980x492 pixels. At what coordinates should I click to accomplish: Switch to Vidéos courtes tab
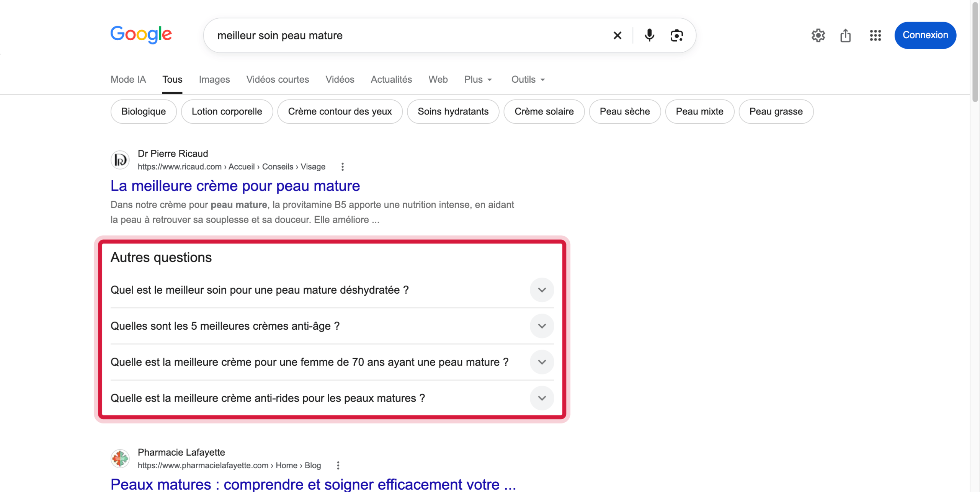[x=278, y=79]
